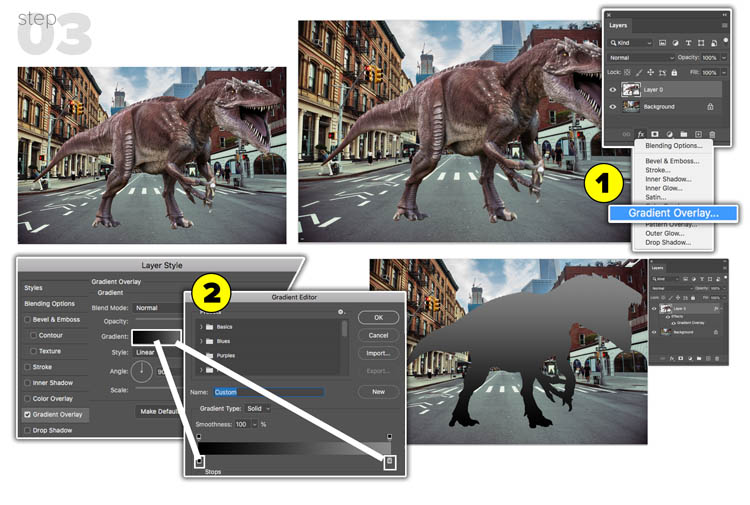750x505 pixels.
Task: Expand the Basics preset folder
Action: (x=201, y=327)
